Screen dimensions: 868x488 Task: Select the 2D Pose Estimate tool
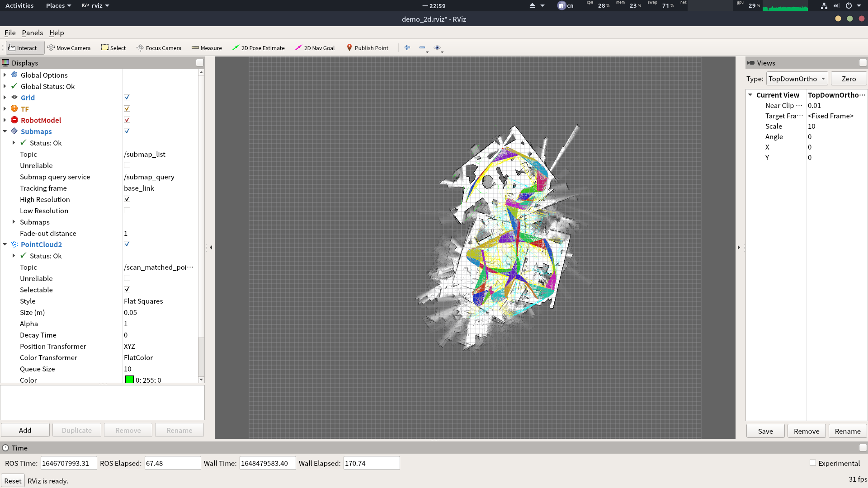259,48
